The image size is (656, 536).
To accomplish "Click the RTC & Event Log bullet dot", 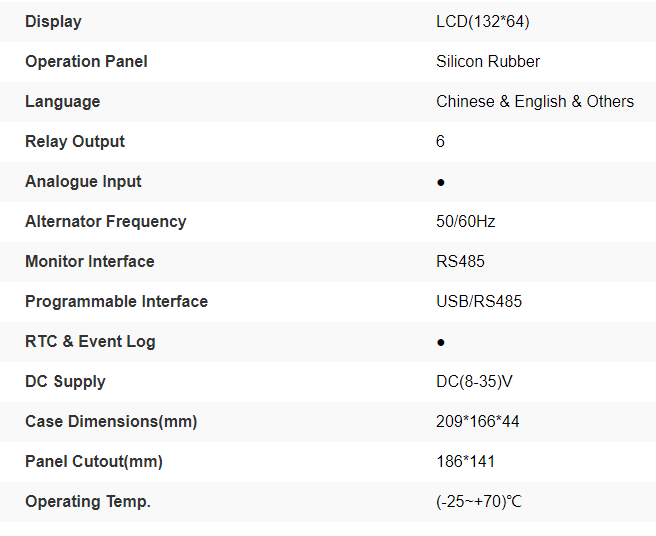I will point(441,342).
